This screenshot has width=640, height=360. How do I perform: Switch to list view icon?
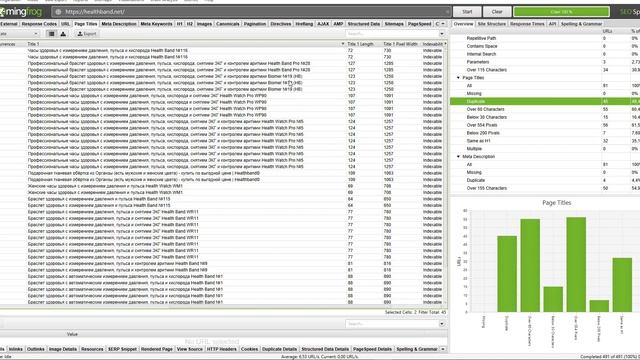click(51, 34)
